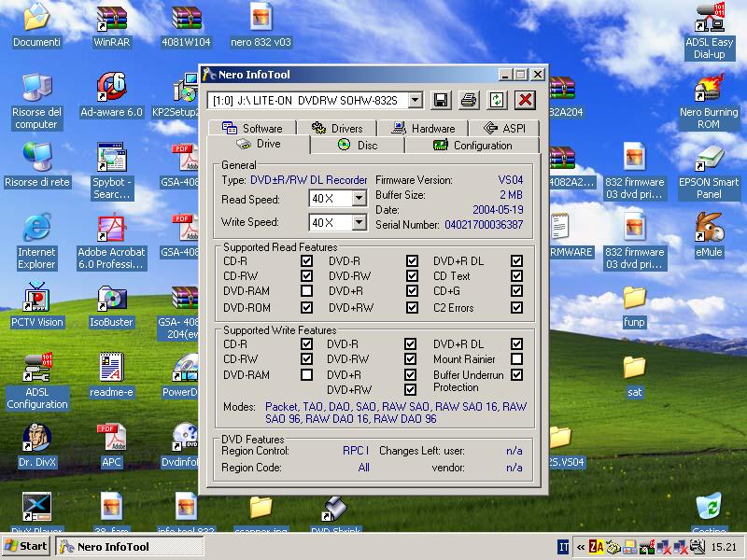Screen dimensions: 747x560
Task: Click Nero InfoTool taskbar button
Action: coord(130,546)
